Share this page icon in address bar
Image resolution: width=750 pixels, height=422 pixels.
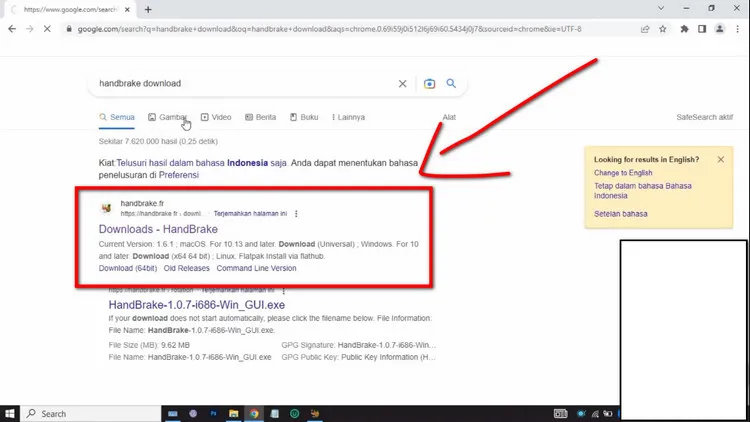click(x=645, y=29)
